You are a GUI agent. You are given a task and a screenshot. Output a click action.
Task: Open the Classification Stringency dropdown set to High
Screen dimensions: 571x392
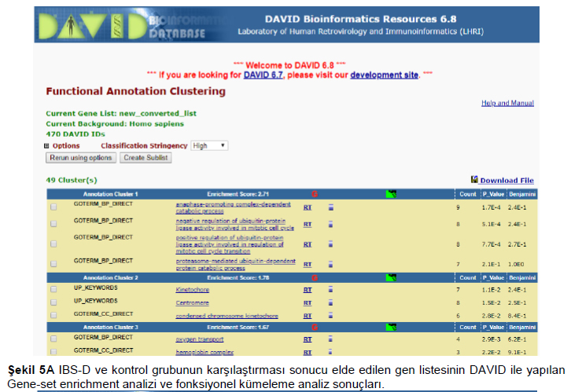click(209, 146)
